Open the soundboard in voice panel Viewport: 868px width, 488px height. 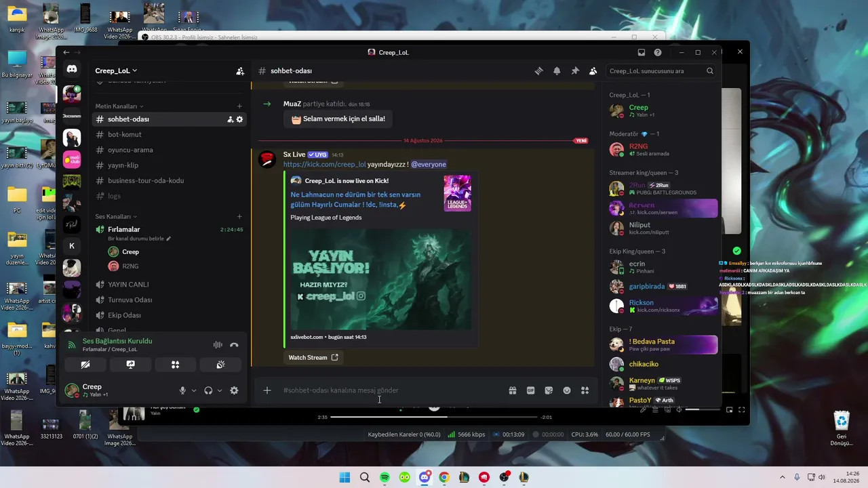[x=220, y=365]
